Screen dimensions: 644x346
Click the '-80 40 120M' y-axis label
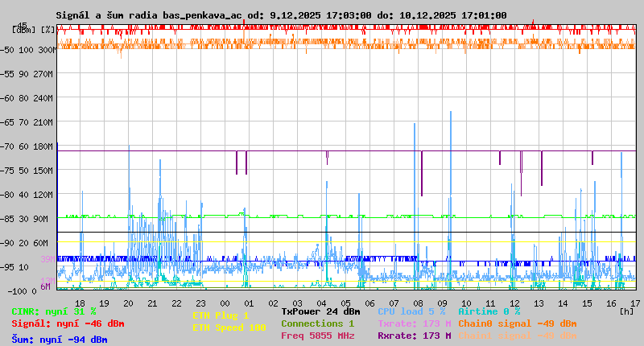27,195
